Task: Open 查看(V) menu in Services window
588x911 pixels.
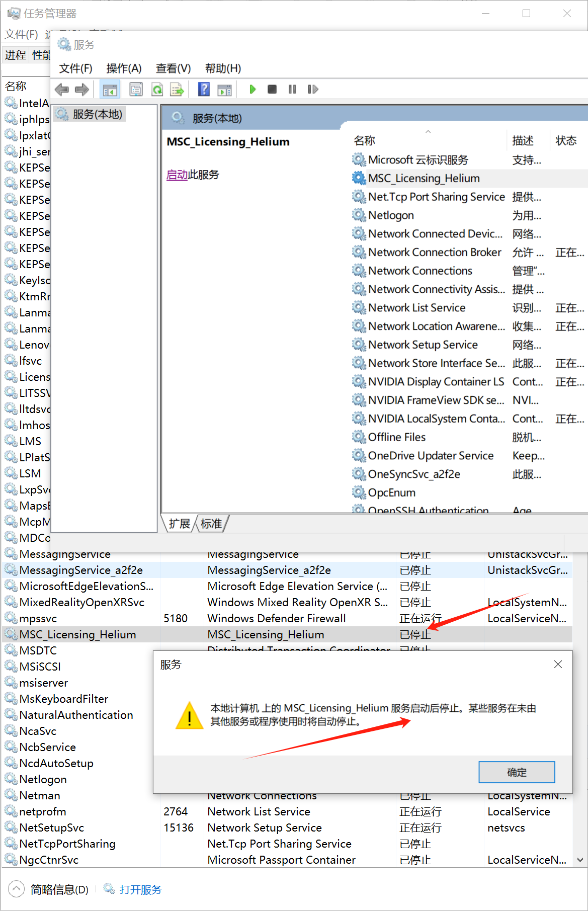Action: click(174, 68)
